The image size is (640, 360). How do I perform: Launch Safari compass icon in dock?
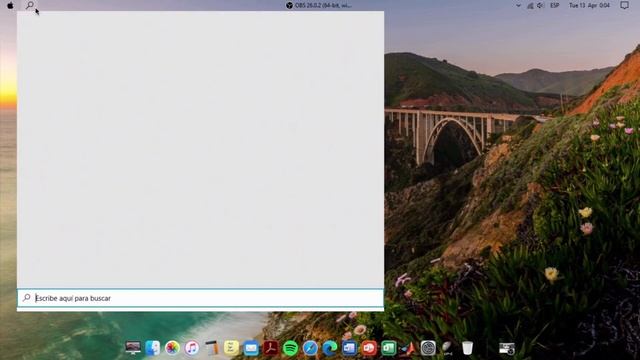(310, 348)
